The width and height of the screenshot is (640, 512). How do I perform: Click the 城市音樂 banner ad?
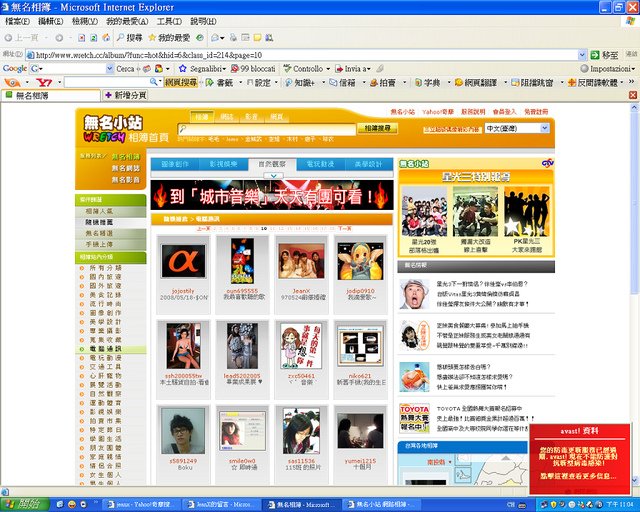tap(272, 195)
